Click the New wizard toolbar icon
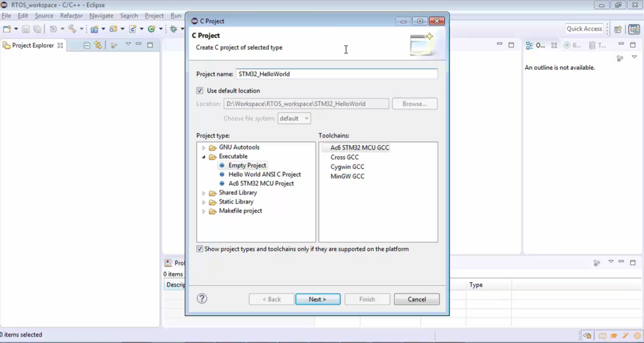The width and height of the screenshot is (644, 343). tap(7, 29)
